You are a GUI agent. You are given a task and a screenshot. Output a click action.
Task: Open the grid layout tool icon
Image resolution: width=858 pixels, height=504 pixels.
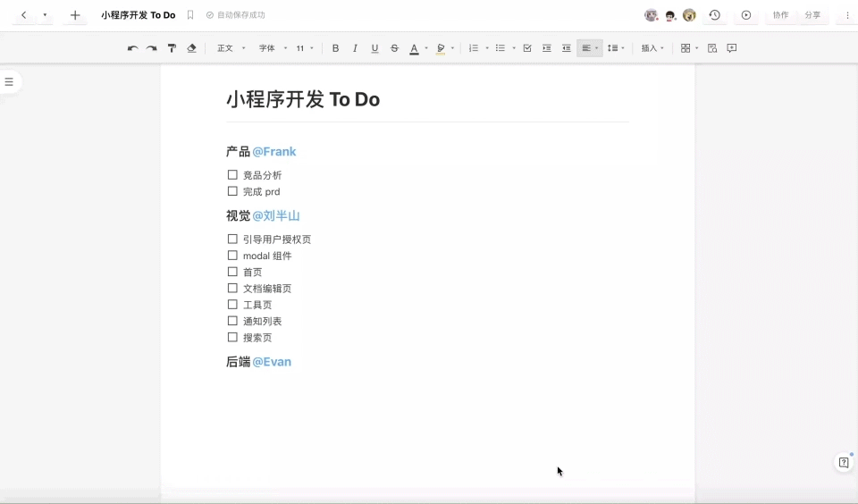coord(686,48)
